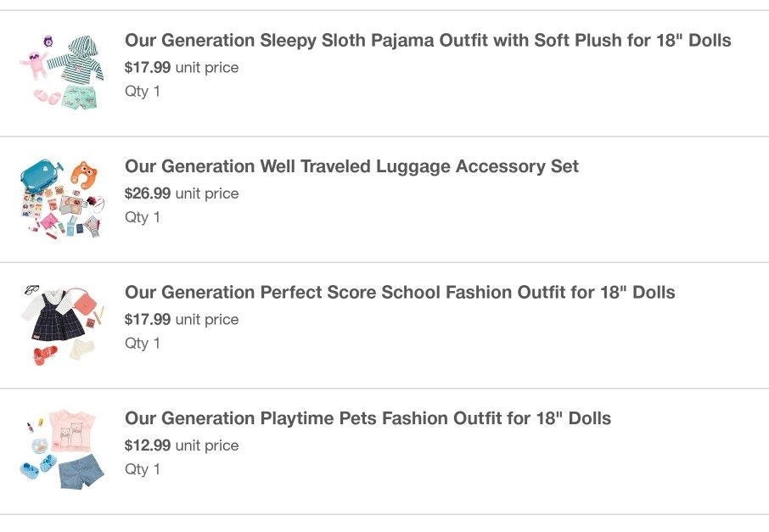
Task: Select the $17.99 price under Sleepy Sloth item
Action: [x=148, y=67]
